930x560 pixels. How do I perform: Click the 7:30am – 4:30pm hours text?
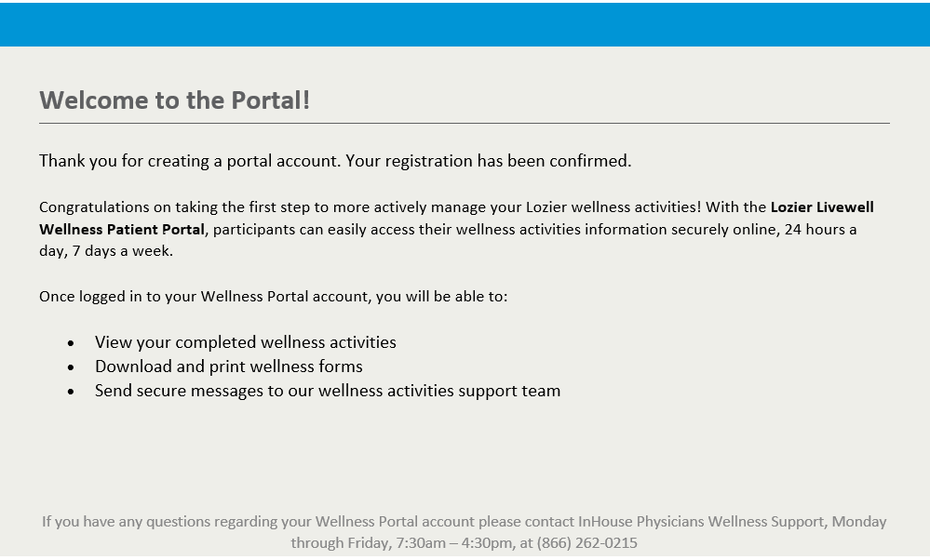pos(453,543)
